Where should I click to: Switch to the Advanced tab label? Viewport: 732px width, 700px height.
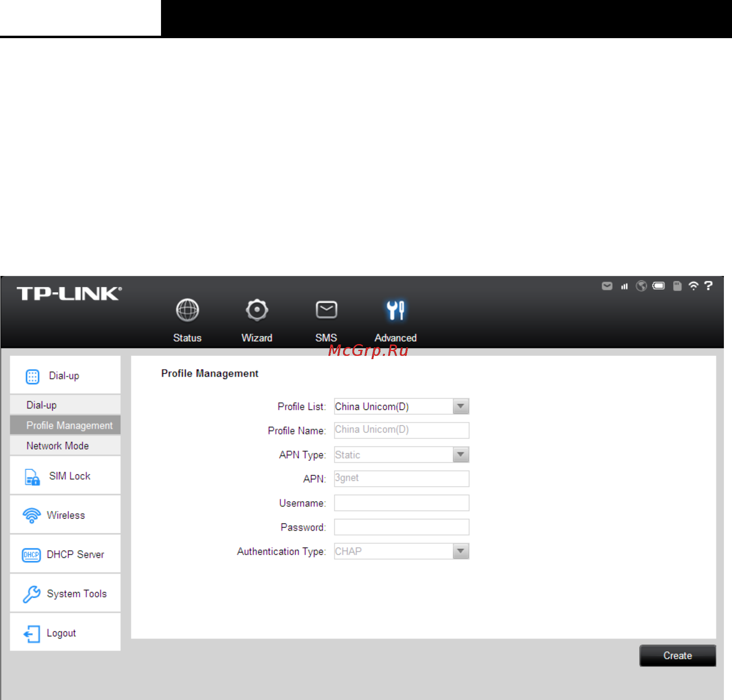coord(395,338)
